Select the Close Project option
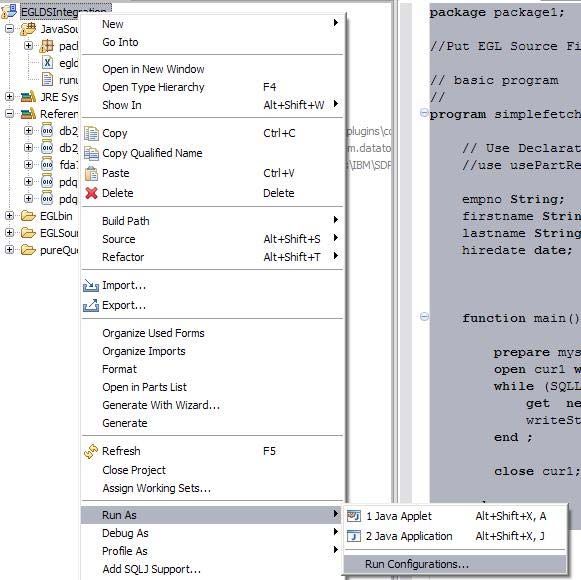581x580 pixels. click(134, 470)
